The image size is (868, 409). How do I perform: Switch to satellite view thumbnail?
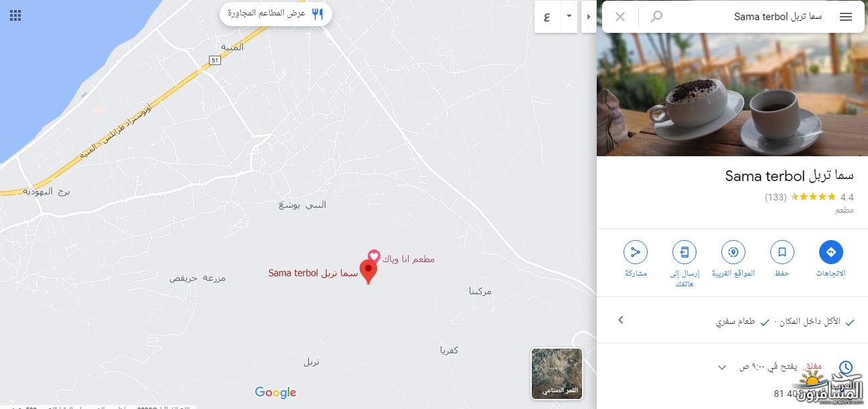[x=557, y=373]
